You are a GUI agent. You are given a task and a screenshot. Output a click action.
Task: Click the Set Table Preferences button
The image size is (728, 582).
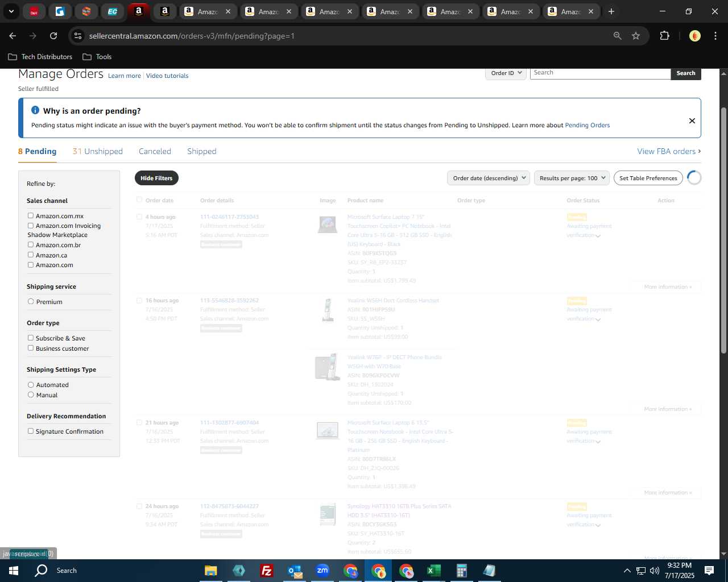pyautogui.click(x=648, y=178)
